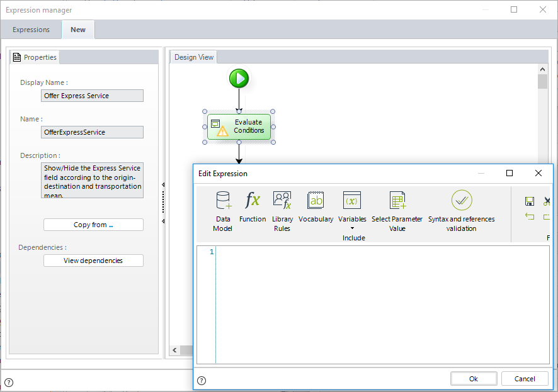Switch to the Expressions tab

[x=31, y=30]
